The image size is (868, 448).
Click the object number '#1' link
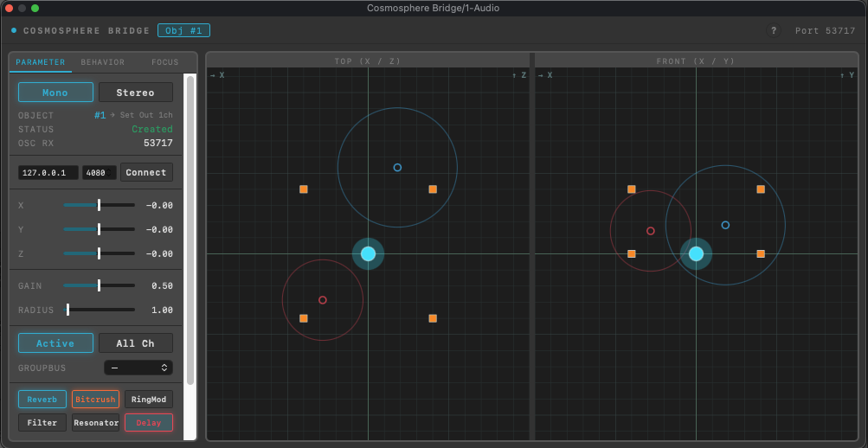point(100,115)
